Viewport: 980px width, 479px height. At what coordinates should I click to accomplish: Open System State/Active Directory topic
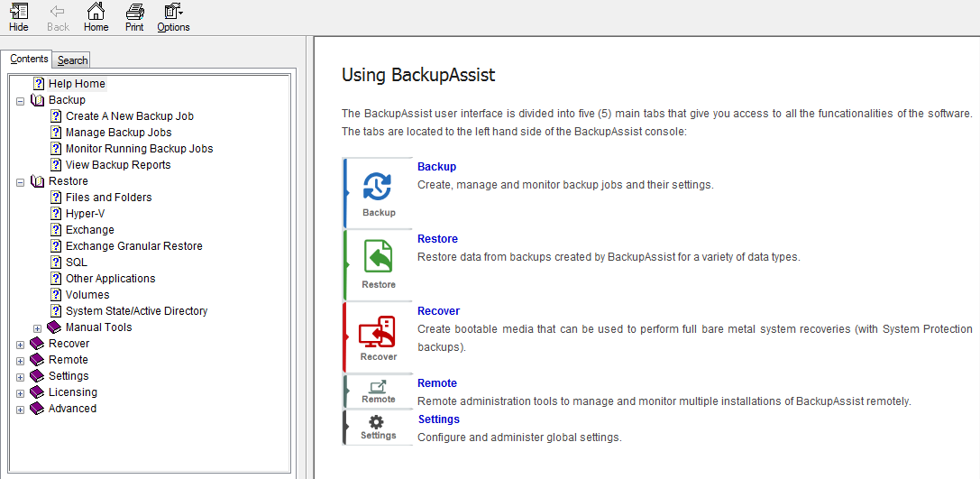point(136,311)
